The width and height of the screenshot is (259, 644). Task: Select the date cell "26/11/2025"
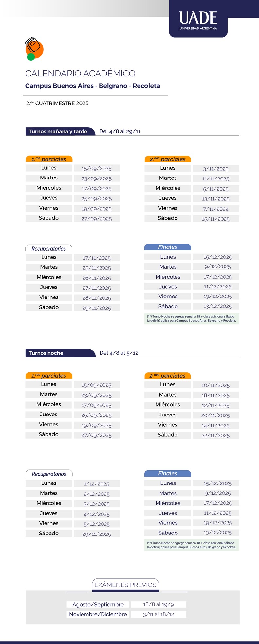point(97,278)
